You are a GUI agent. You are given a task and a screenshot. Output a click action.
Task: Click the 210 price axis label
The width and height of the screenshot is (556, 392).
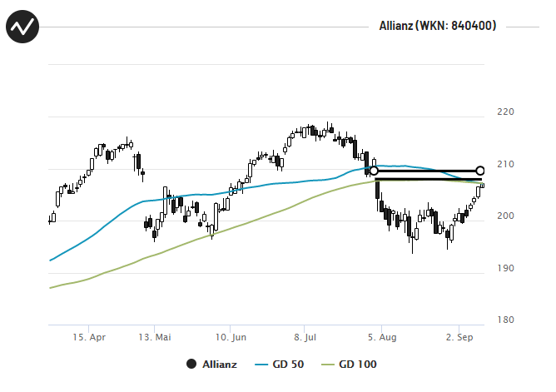pos(505,164)
